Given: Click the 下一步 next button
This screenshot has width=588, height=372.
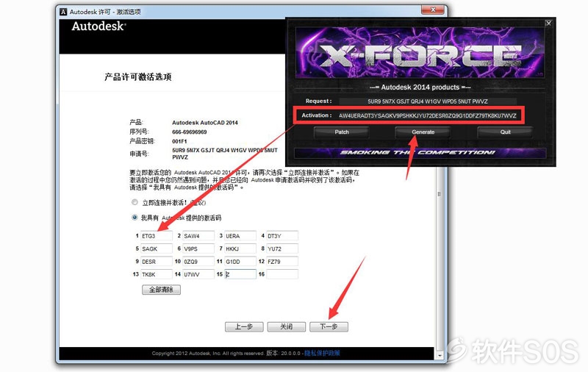Looking at the screenshot, I should (329, 326).
